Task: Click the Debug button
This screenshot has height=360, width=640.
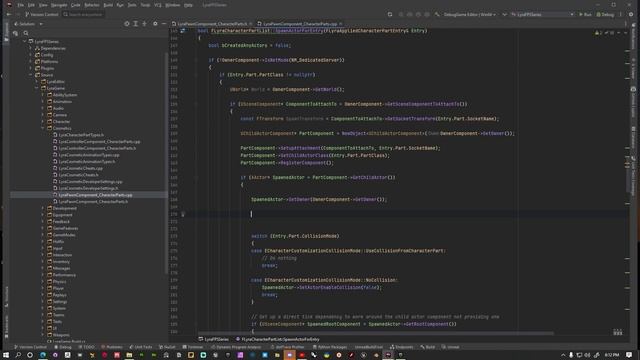Action: 605,14
